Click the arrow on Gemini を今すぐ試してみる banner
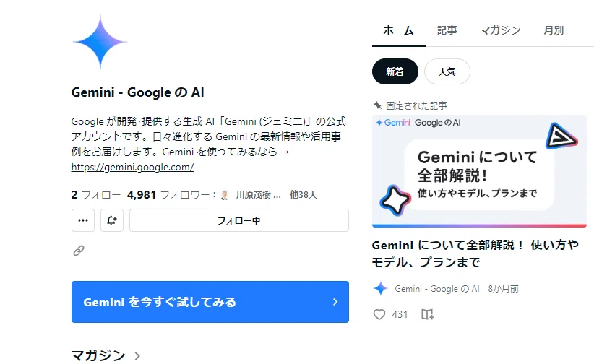Screen dimensions: 594x364 (x=335, y=302)
